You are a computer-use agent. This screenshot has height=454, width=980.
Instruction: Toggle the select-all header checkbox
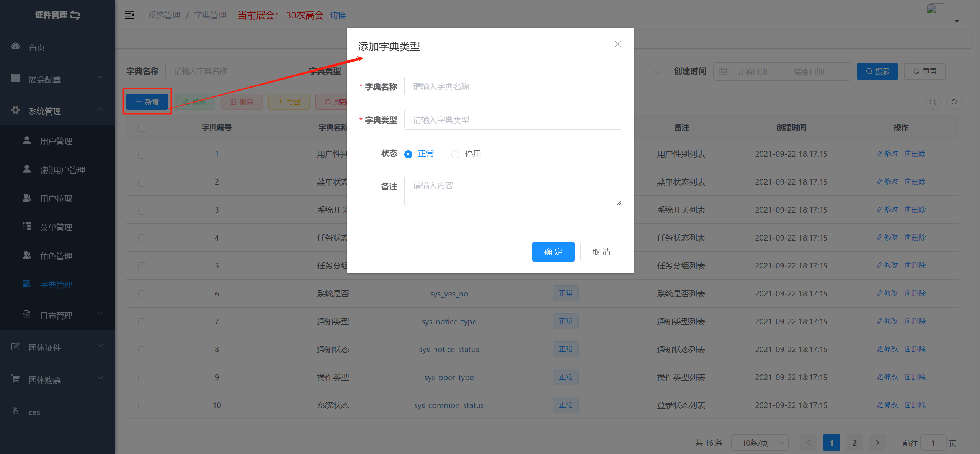pyautogui.click(x=142, y=127)
